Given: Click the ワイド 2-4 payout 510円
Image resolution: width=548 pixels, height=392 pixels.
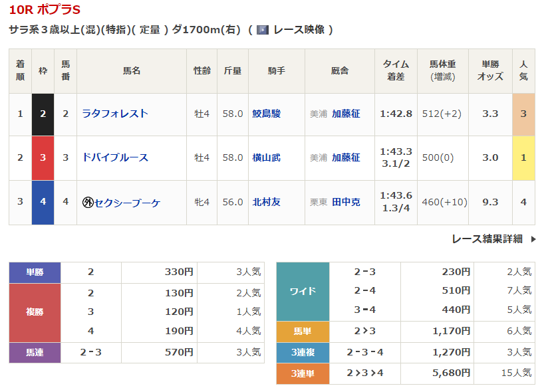Looking at the screenshot, I should (456, 290).
